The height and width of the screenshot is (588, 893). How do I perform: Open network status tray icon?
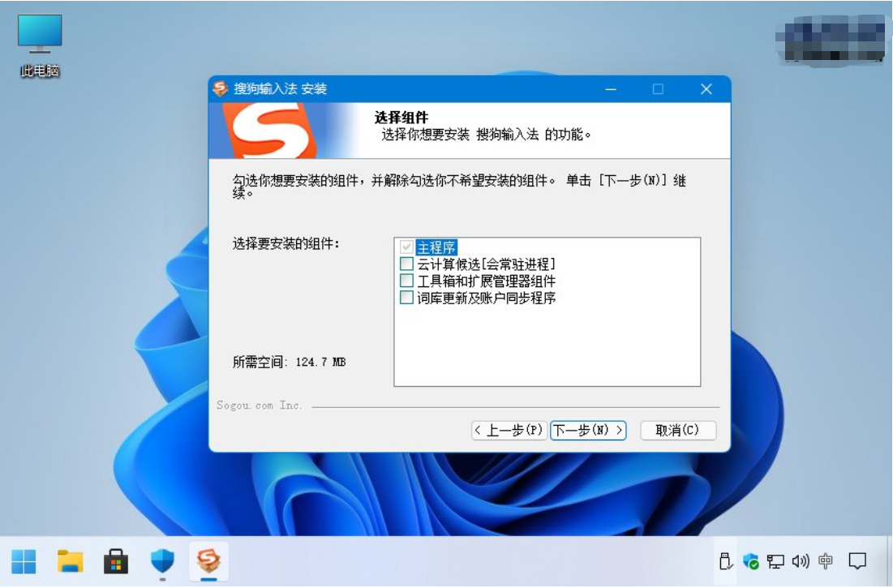(x=775, y=561)
